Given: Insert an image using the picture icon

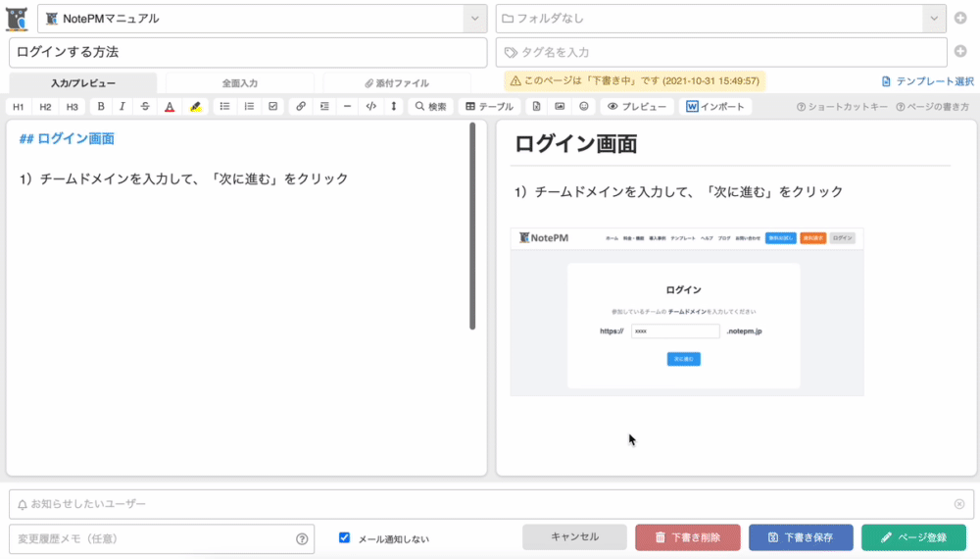Looking at the screenshot, I should (x=560, y=106).
